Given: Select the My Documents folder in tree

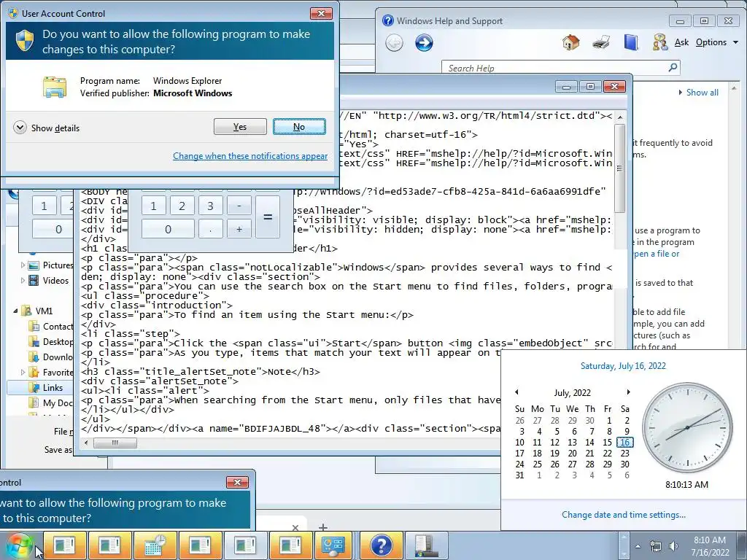Looking at the screenshot, I should [x=51, y=402].
